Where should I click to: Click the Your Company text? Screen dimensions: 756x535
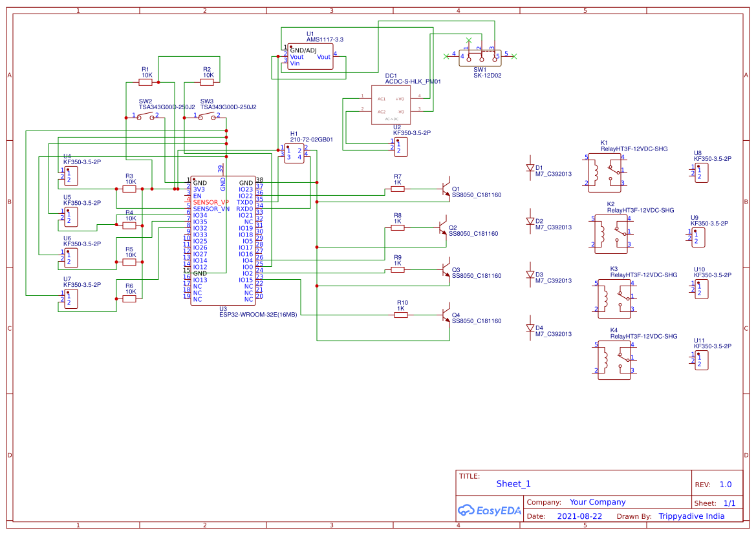coord(598,502)
